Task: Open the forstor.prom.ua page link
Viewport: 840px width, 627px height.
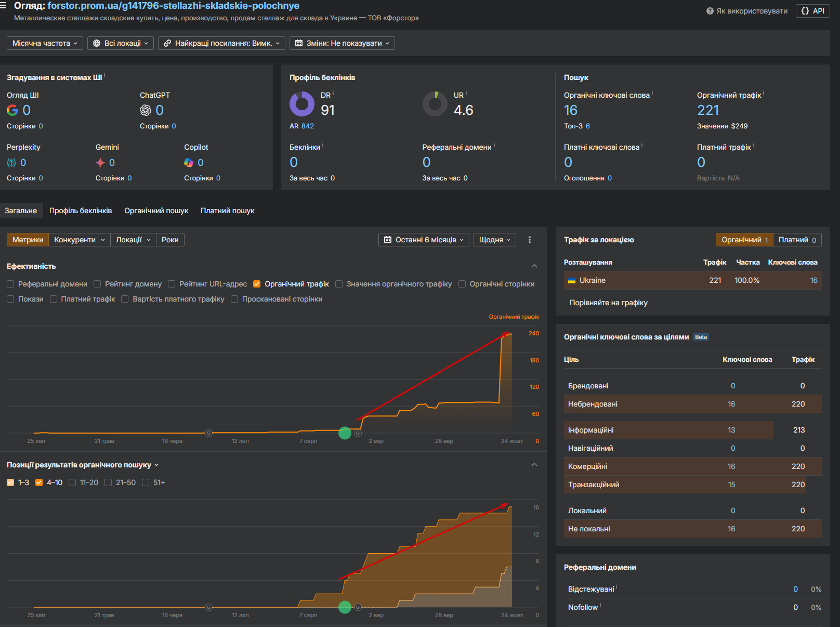Action: (x=173, y=6)
